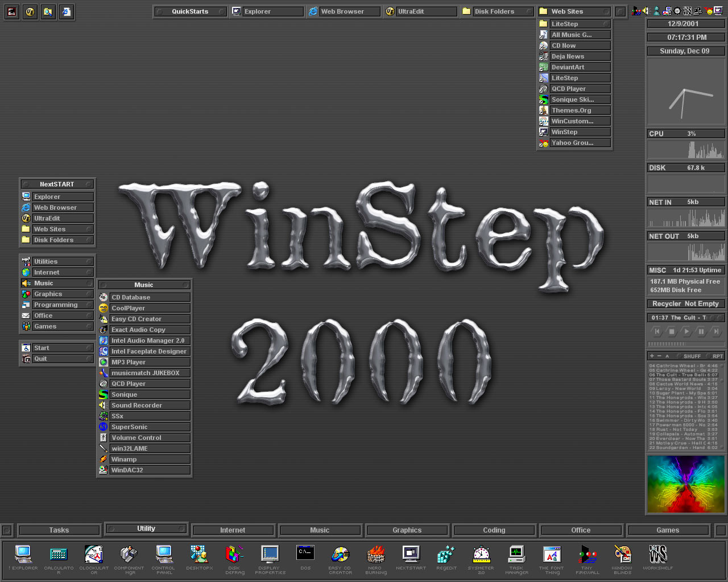
Task: Click the player seek progress bar
Action: (686, 344)
